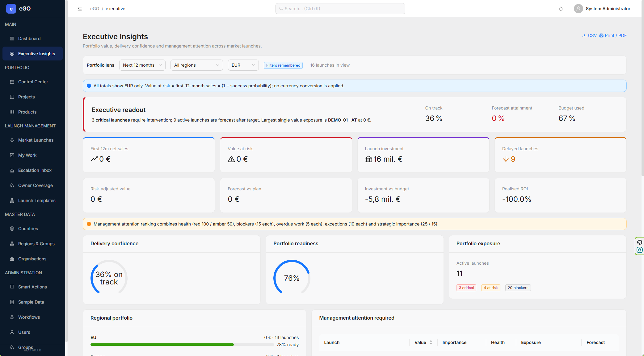Screen dimensions: 644x356
Task: Click the Delayed launches card
Action: coord(560,155)
